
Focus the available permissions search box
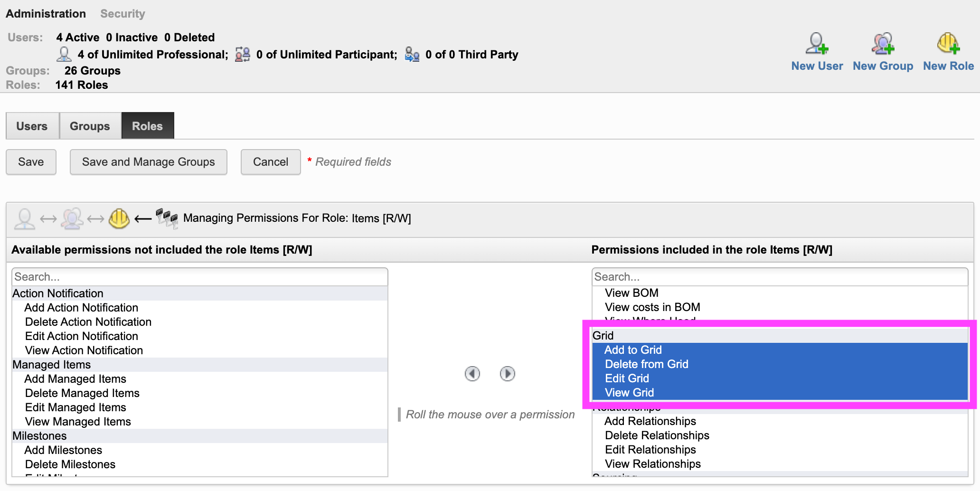(x=199, y=277)
